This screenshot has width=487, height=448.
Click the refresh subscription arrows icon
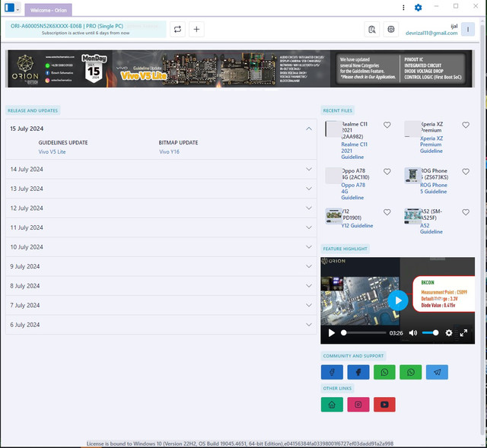pos(177,29)
